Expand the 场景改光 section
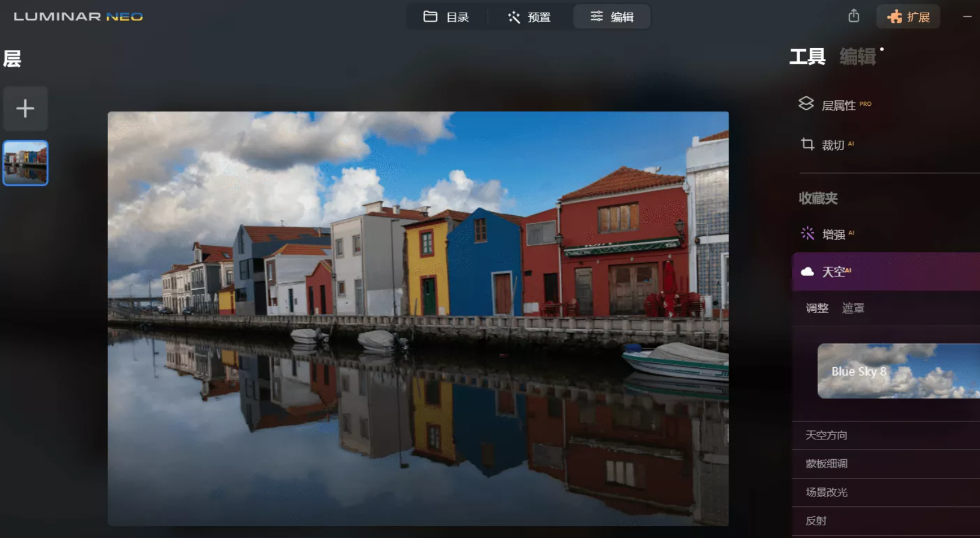The width and height of the screenshot is (980, 538). pyautogui.click(x=826, y=492)
